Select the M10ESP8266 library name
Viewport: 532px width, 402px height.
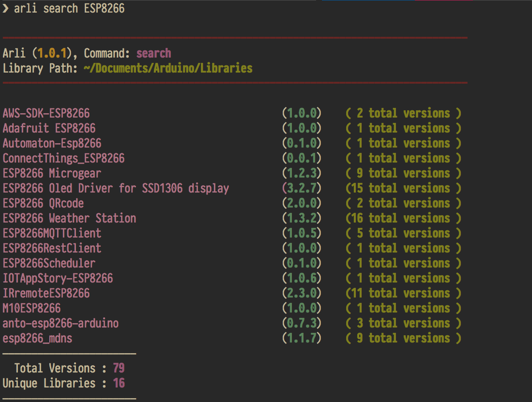(x=31, y=308)
